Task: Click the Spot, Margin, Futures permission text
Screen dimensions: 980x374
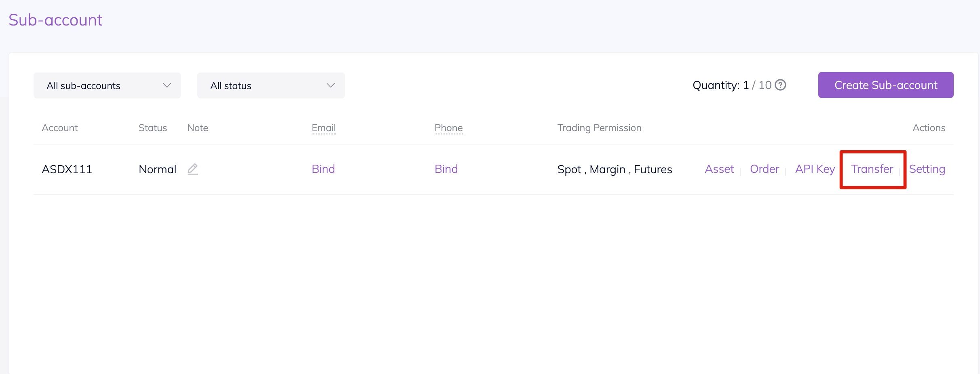Action: 615,169
